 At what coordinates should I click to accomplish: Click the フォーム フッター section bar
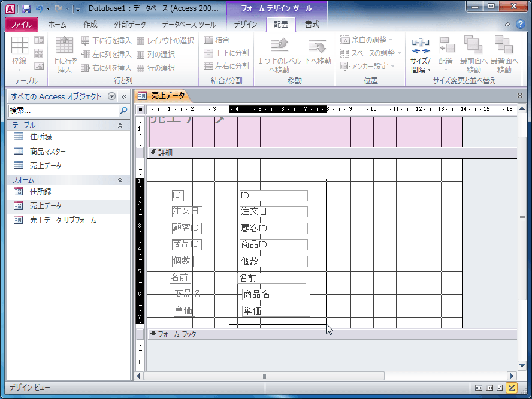(x=332, y=334)
